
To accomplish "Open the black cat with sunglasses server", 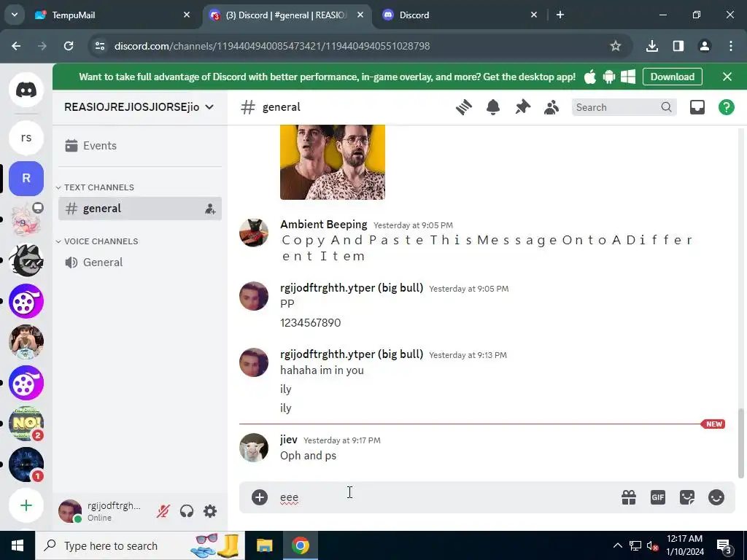I will [x=26, y=260].
